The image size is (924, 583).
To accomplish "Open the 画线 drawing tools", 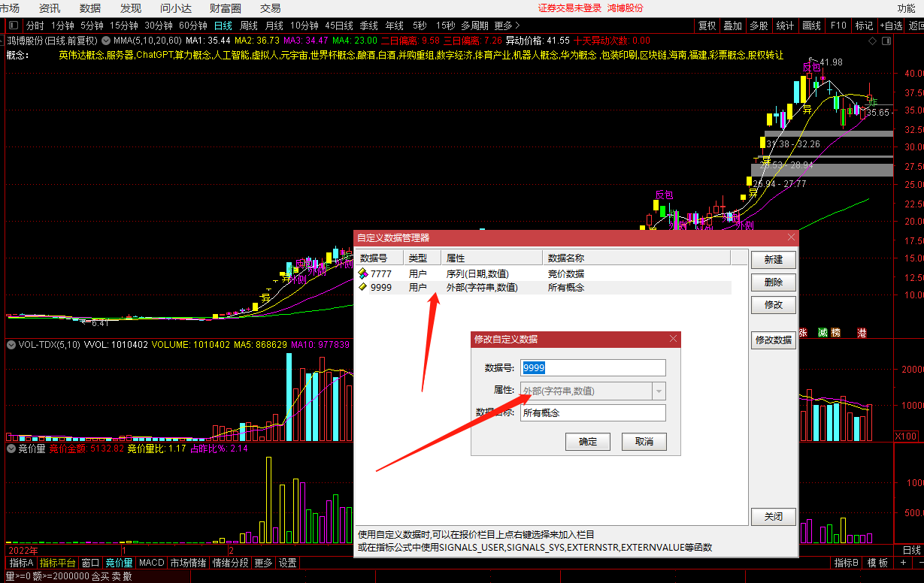I will click(x=812, y=26).
